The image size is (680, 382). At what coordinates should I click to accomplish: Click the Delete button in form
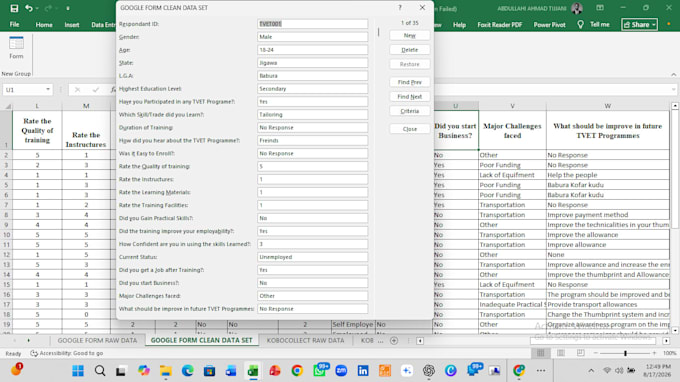click(409, 50)
